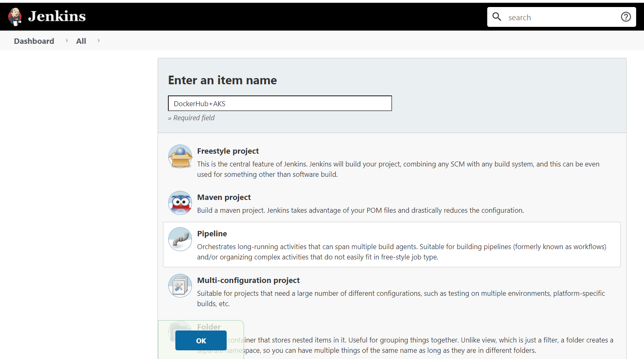Click the item name field containing DockerHub+AKS
644x359 pixels.
pos(280,103)
